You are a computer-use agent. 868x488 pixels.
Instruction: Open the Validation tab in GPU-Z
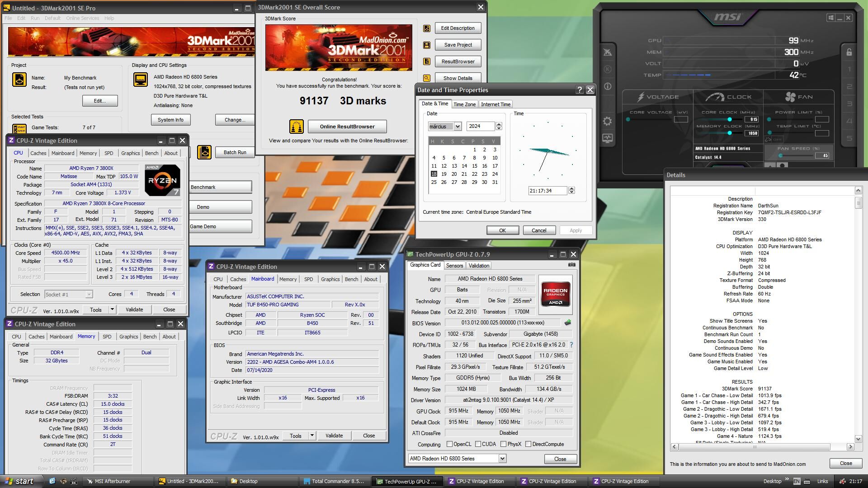479,266
